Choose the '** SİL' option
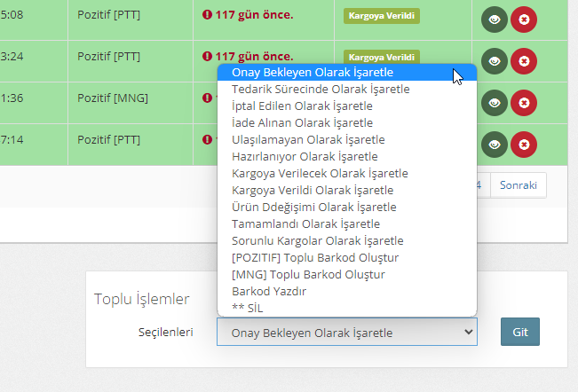The width and height of the screenshot is (578, 392). click(x=248, y=308)
